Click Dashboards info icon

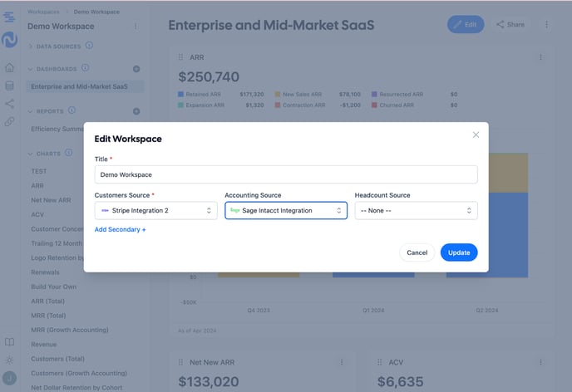(85, 68)
